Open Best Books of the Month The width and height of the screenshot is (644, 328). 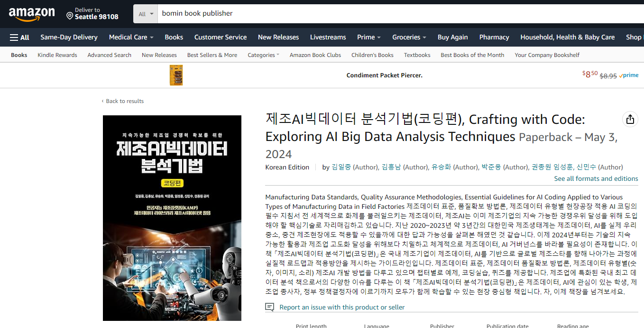[472, 55]
